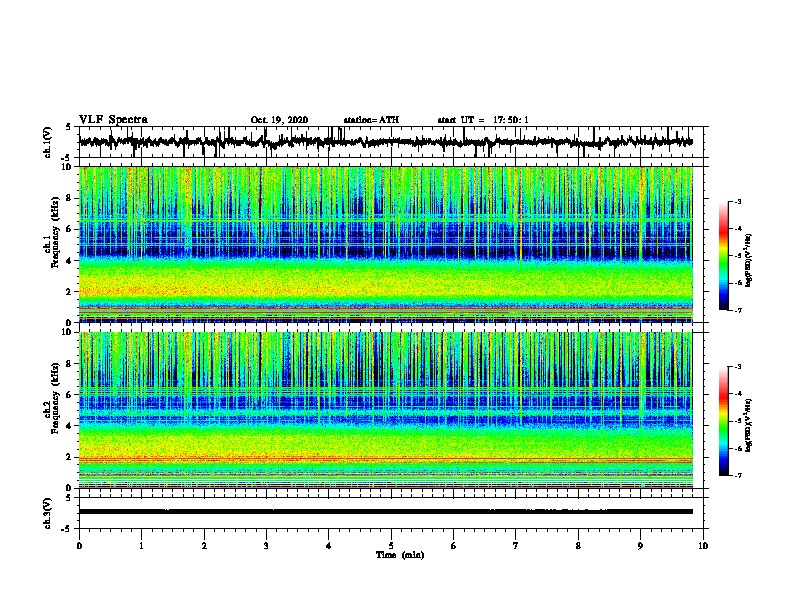This screenshot has height=612, width=792.
Task: Click the "8" kHz tick on ch.1 spectrogram
Action: coord(70,198)
